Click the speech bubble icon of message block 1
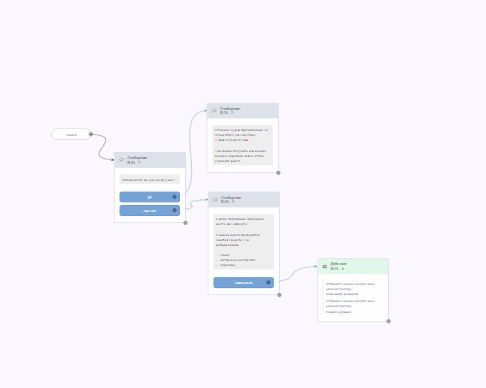486x388 pixels. [121, 160]
